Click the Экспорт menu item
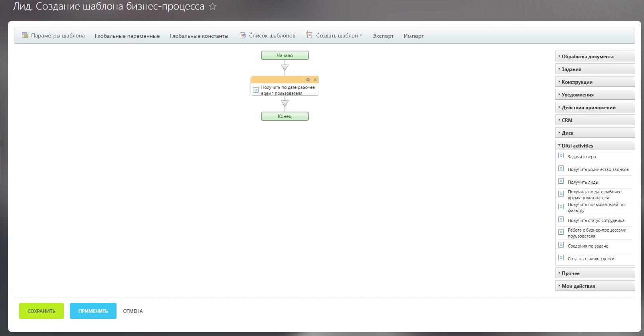This screenshot has height=336, width=644. point(383,36)
